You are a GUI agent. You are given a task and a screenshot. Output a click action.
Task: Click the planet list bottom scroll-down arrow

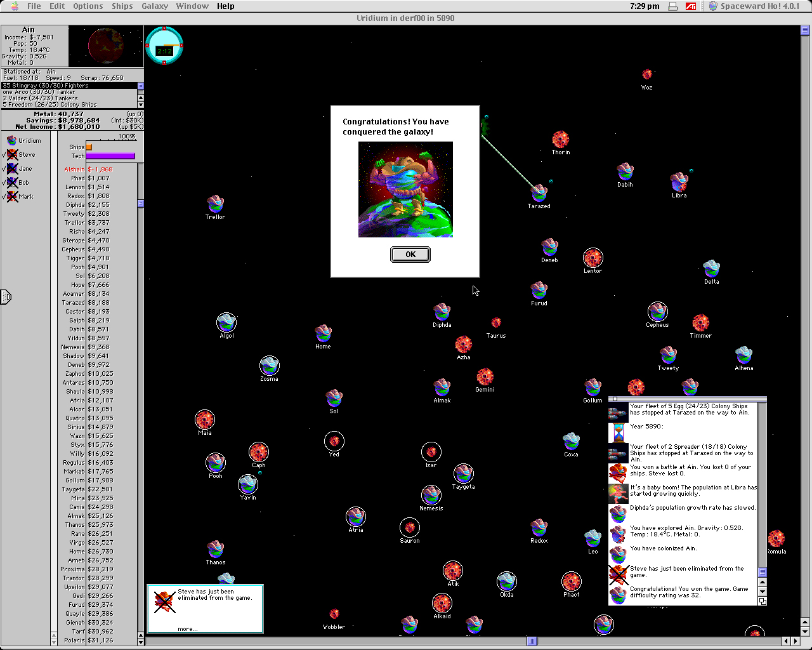click(141, 641)
